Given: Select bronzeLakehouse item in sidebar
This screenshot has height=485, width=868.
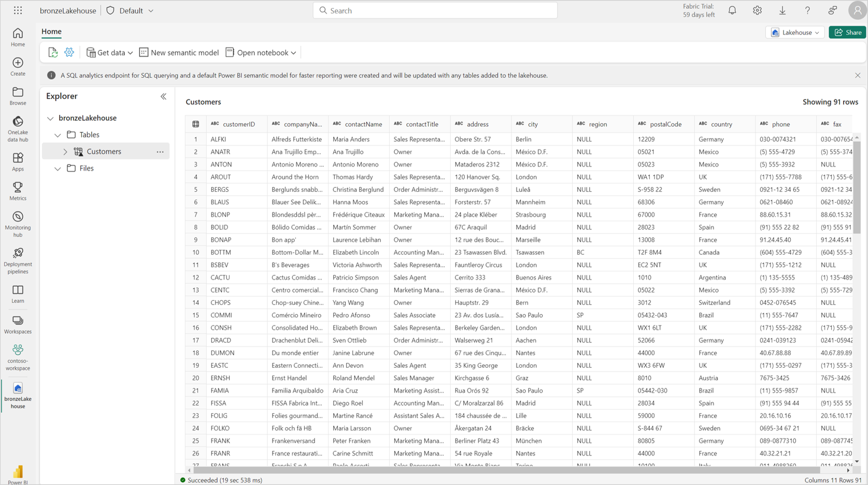Looking at the screenshot, I should click(x=18, y=396).
